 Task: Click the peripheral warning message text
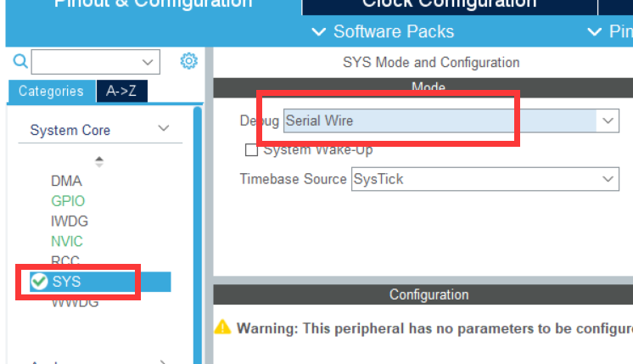click(x=434, y=328)
